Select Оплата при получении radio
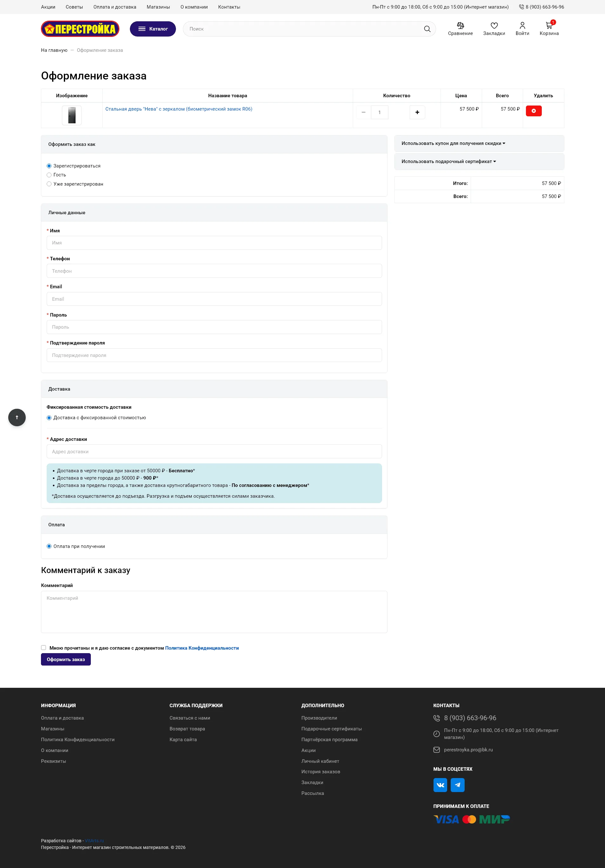The height and width of the screenshot is (868, 605). pos(49,546)
